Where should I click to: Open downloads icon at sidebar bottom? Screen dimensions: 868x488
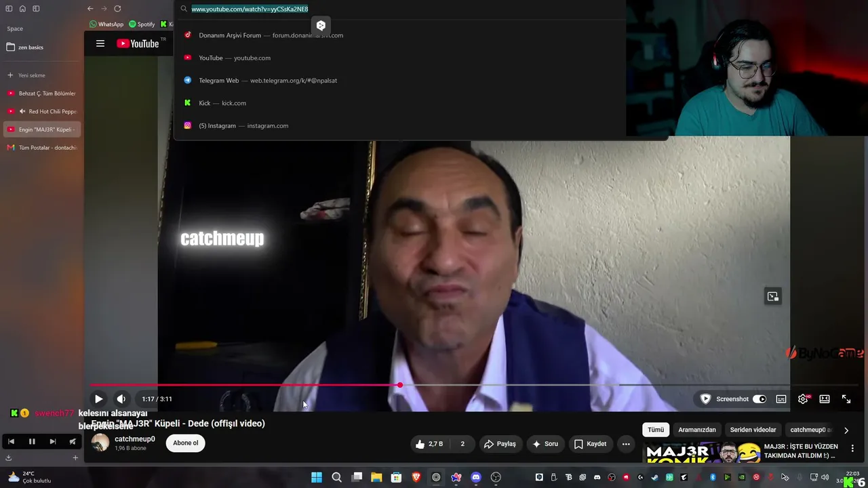tap(9, 457)
